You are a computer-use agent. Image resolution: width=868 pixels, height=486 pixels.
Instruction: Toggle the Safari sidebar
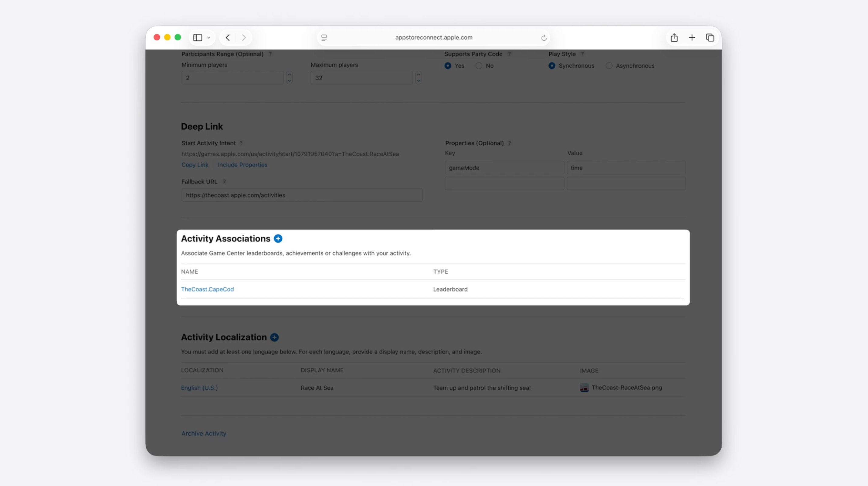point(198,37)
